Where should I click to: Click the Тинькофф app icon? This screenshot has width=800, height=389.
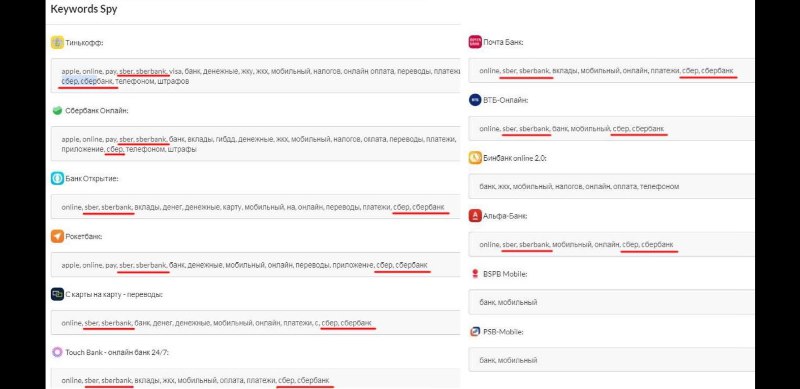click(x=57, y=42)
